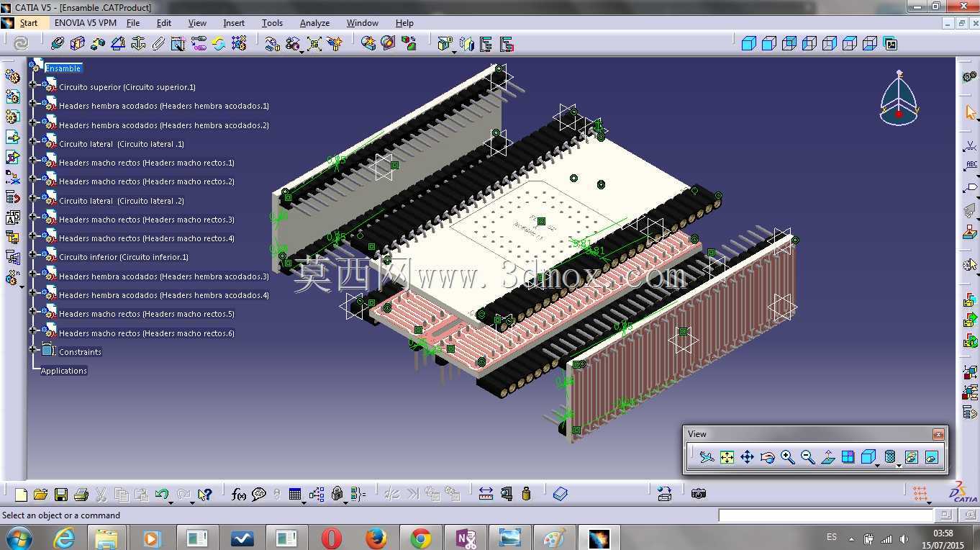Open the Analyze menu
This screenshot has width=980, height=550.
click(x=314, y=23)
